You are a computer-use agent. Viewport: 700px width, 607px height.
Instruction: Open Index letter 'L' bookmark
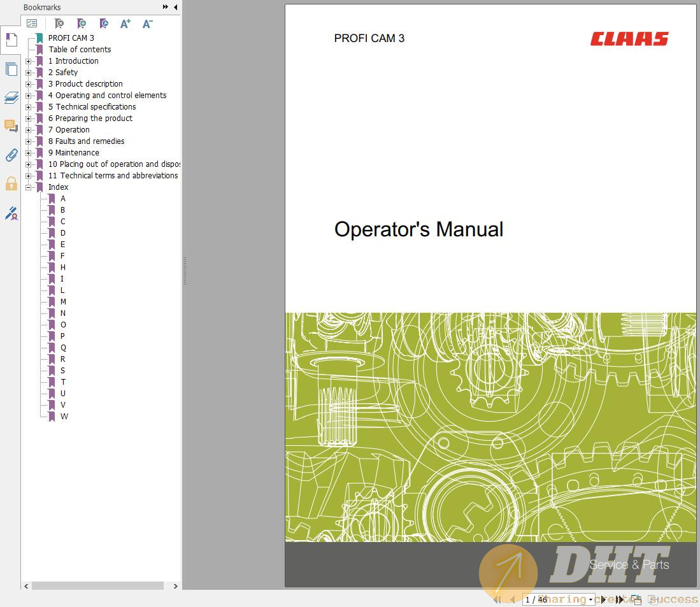pos(62,290)
